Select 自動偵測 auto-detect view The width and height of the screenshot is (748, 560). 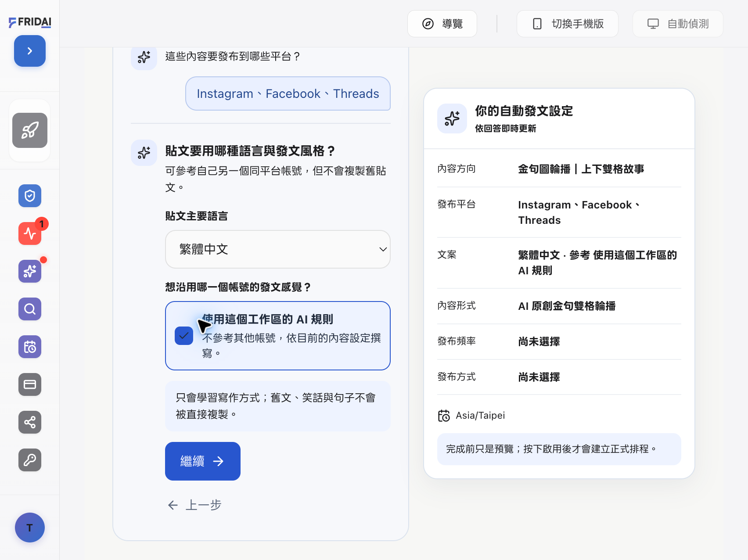678,24
